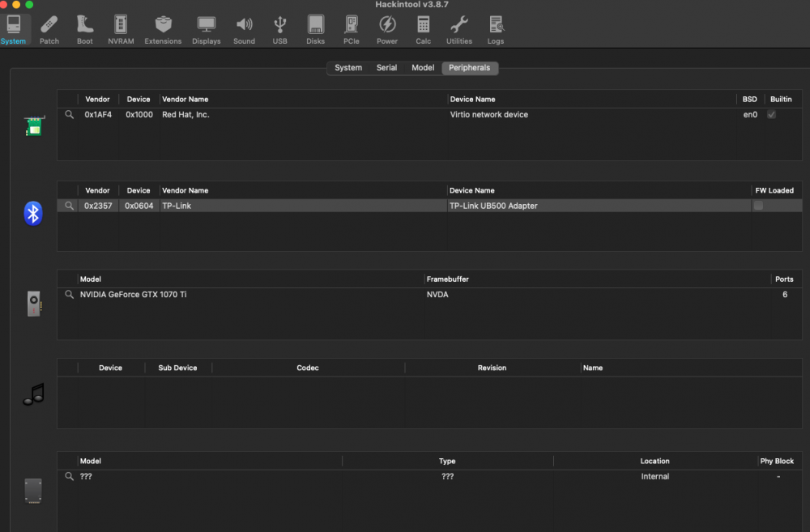The width and height of the screenshot is (810, 532).
Task: Open the Boot toolbar section
Action: click(85, 30)
